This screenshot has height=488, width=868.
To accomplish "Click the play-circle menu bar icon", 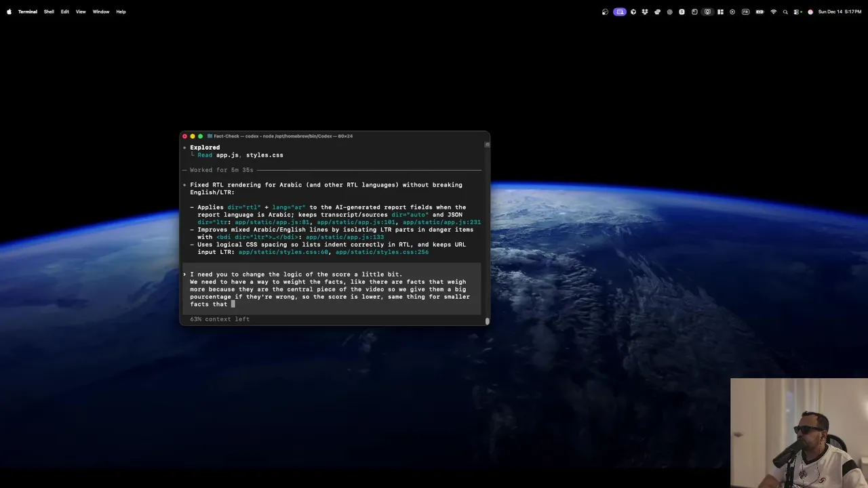I will [x=732, y=12].
